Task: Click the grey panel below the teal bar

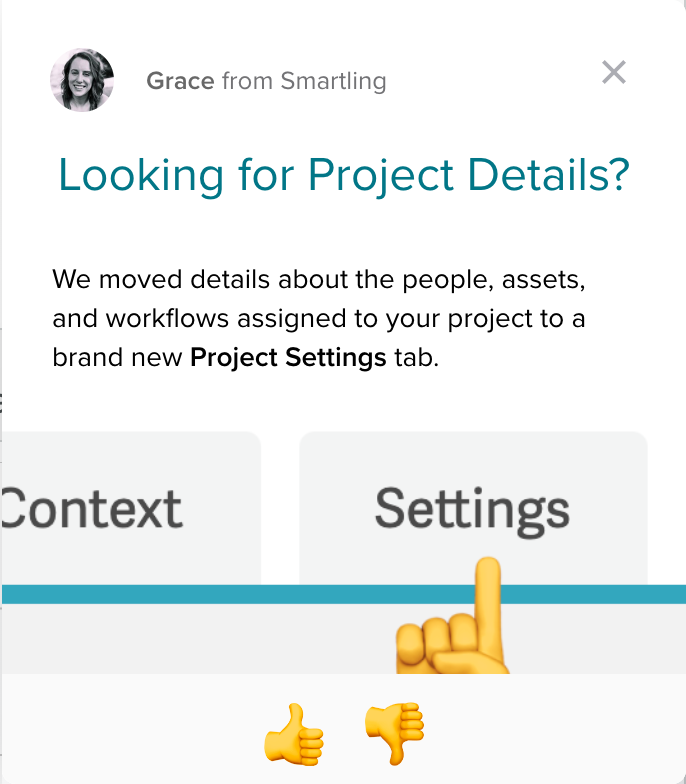Action: tap(200, 638)
